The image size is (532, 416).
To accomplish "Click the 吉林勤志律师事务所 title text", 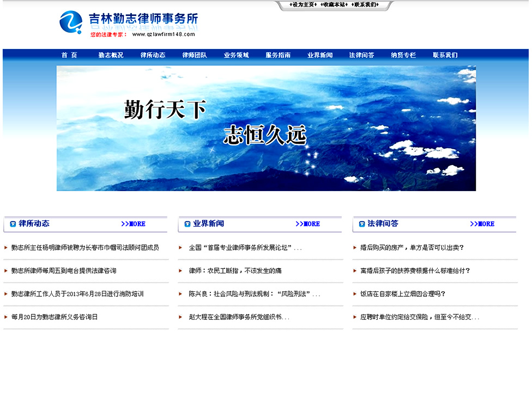I will [143, 19].
